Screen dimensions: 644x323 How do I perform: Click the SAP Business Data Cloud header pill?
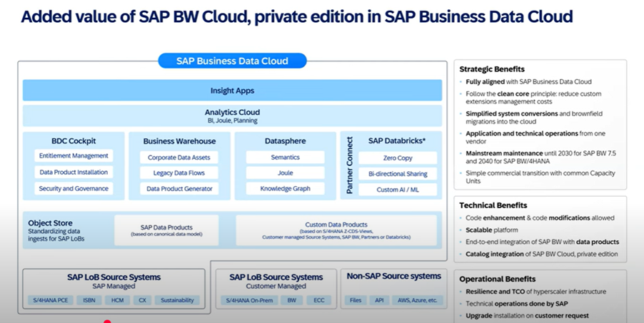232,61
